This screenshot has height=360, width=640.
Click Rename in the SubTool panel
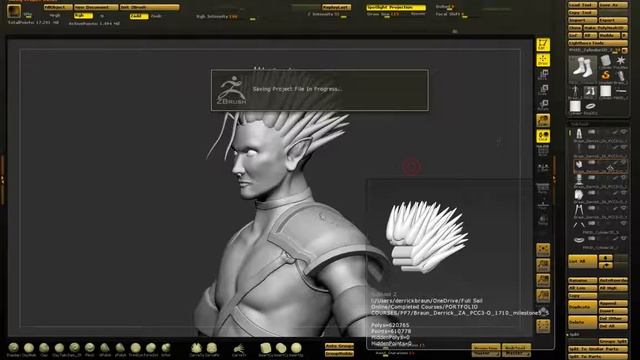click(582, 281)
